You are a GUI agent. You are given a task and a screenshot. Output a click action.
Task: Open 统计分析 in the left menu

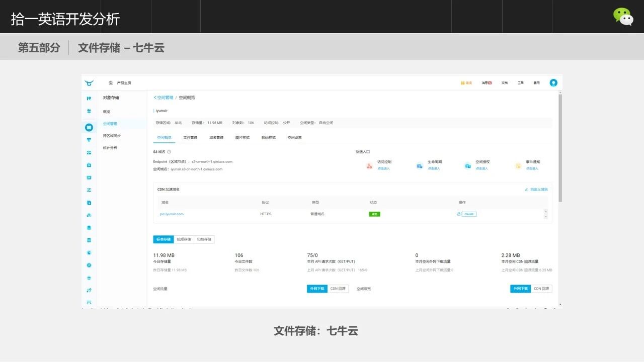click(x=110, y=148)
